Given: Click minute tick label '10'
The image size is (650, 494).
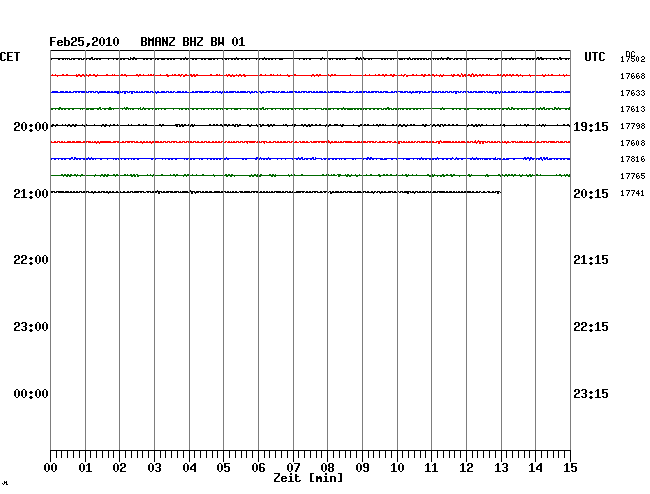Looking at the screenshot, I should tap(397, 468).
